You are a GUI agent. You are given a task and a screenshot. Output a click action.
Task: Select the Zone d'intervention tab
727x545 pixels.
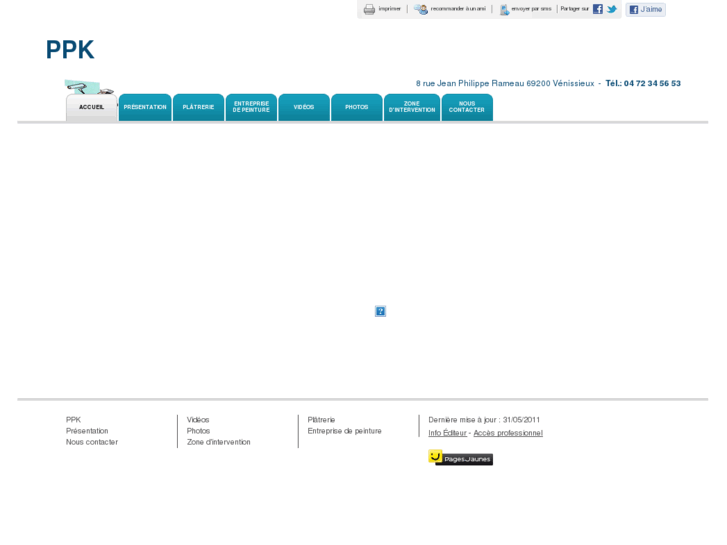point(412,108)
